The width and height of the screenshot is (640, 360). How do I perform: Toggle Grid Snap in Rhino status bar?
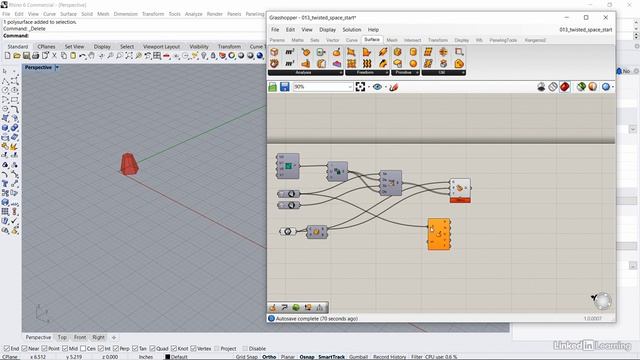[247, 357]
